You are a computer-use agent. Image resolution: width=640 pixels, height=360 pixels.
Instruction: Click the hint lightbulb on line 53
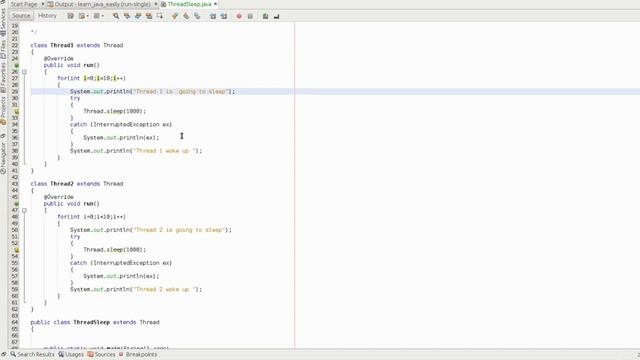(16, 250)
